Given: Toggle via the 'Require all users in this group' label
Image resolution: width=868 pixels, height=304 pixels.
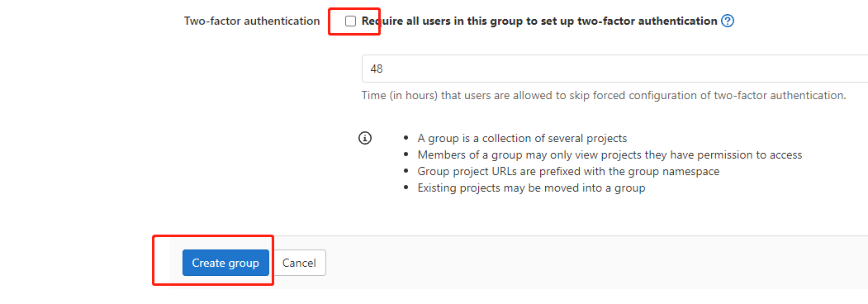Looking at the screenshot, I should (x=539, y=21).
